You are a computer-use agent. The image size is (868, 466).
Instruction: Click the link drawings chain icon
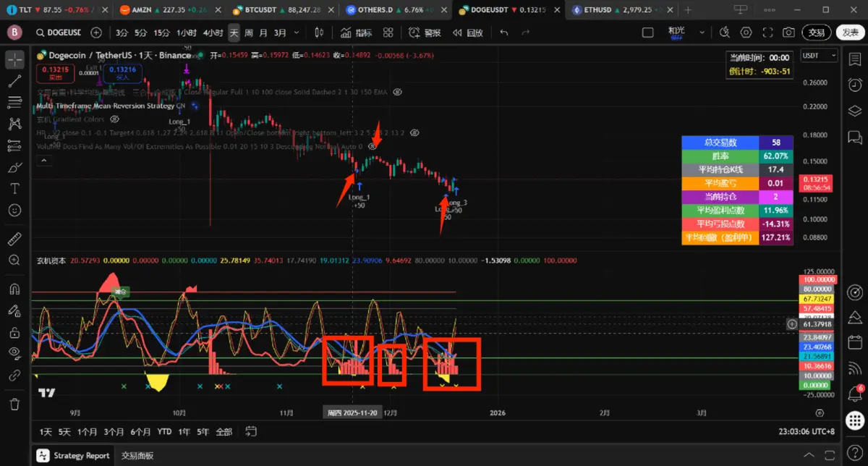coord(14,376)
